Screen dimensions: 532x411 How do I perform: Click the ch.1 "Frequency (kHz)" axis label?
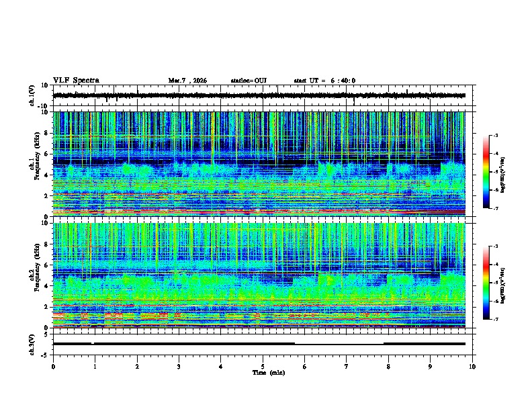pos(37,156)
